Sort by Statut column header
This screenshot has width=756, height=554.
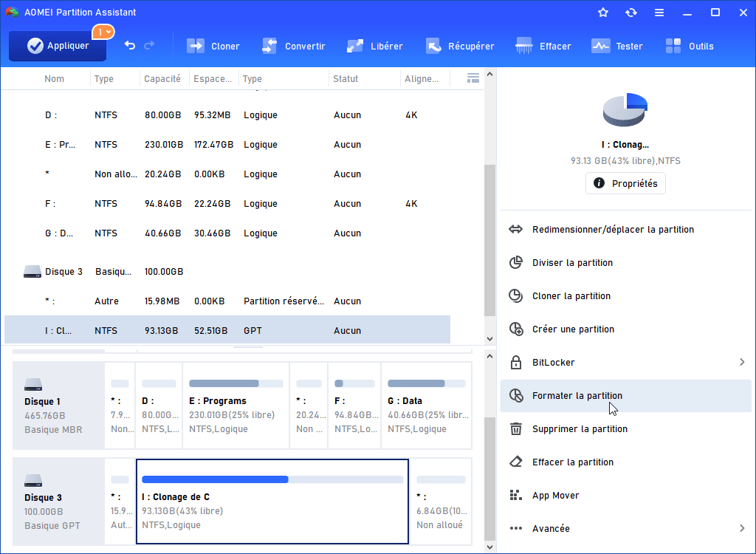tap(346, 78)
